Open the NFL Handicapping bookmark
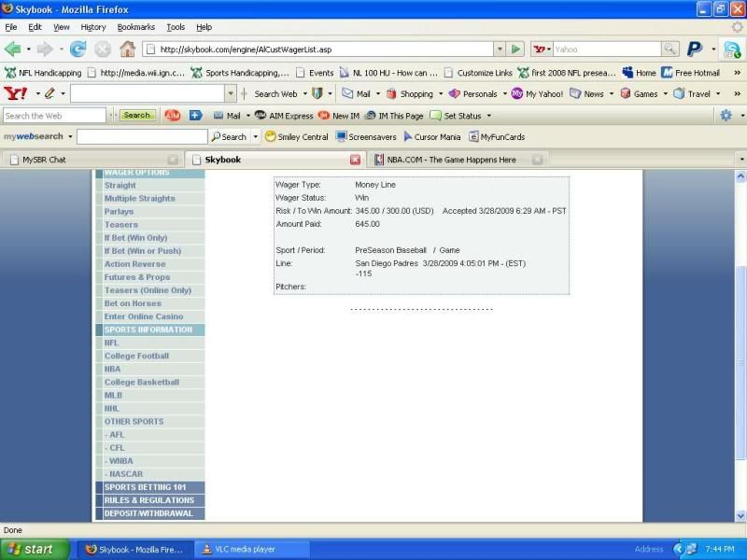 [43, 73]
